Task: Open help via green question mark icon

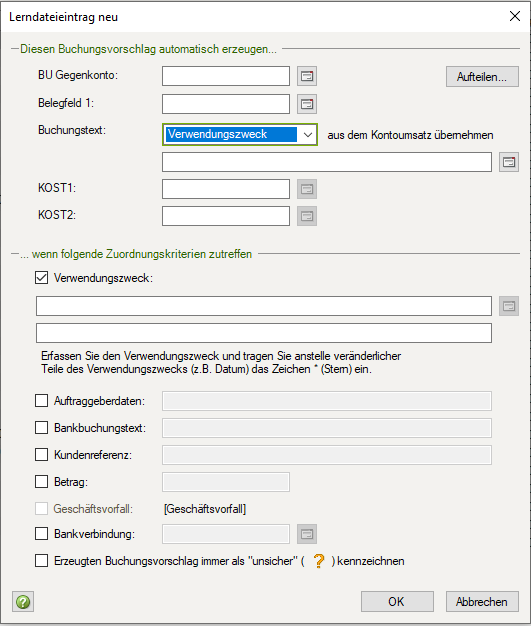Action: [23, 601]
